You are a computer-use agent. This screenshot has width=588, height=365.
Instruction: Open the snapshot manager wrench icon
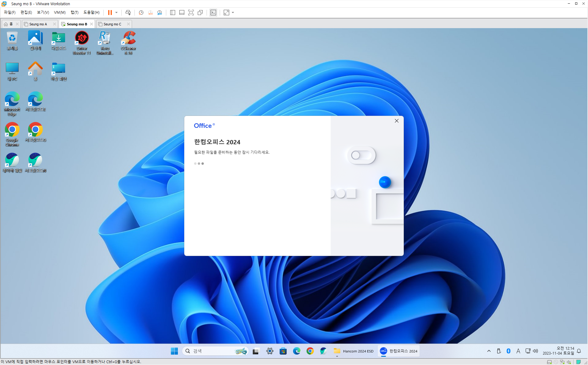160,13
